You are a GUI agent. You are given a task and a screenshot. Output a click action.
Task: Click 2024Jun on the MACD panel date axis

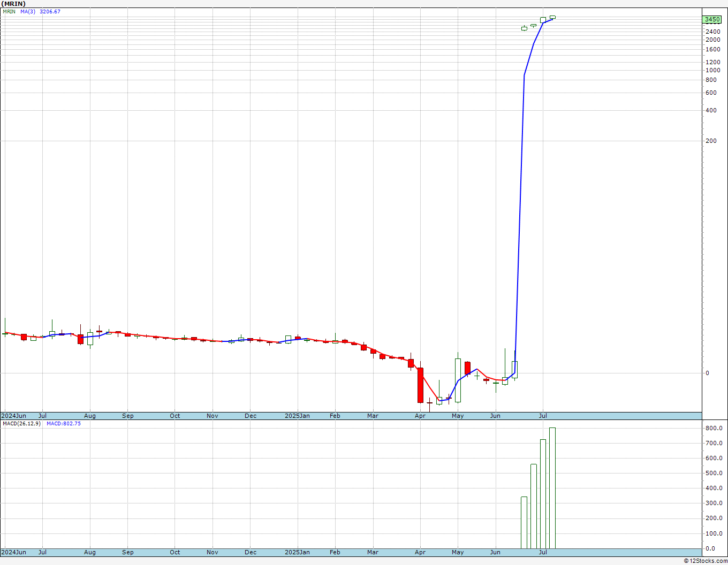tap(14, 552)
